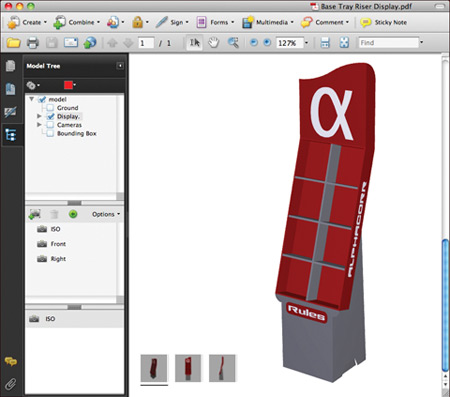Open the Bookmarks panel in sidebar
This screenshot has height=397, width=450.
click(10, 89)
